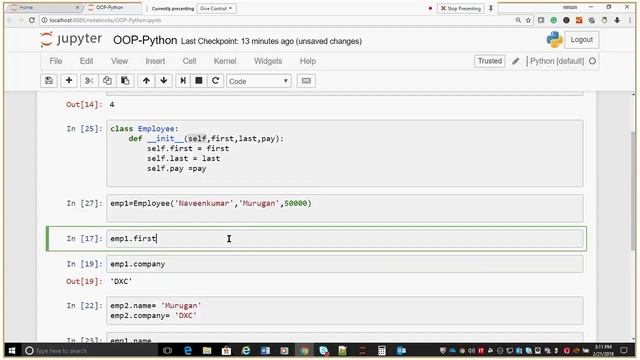
Task: Click into the emp1.company code cell
Action: click(x=345, y=264)
